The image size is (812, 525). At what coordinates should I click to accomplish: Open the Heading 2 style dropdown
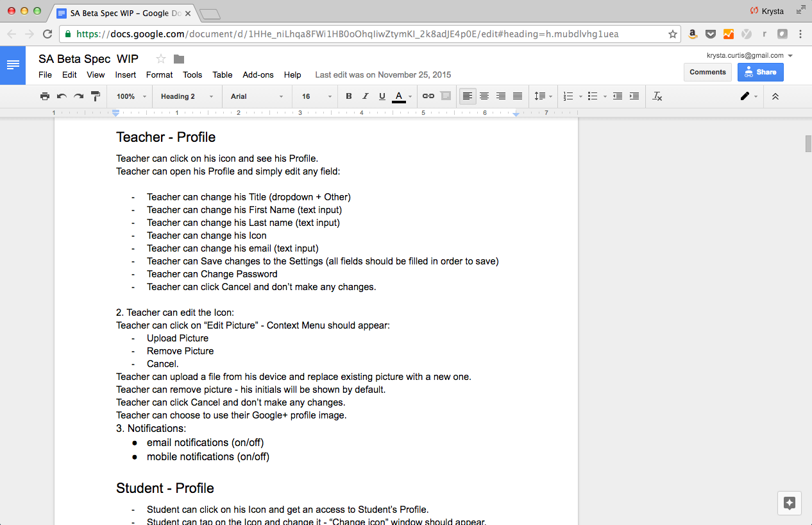(x=187, y=96)
